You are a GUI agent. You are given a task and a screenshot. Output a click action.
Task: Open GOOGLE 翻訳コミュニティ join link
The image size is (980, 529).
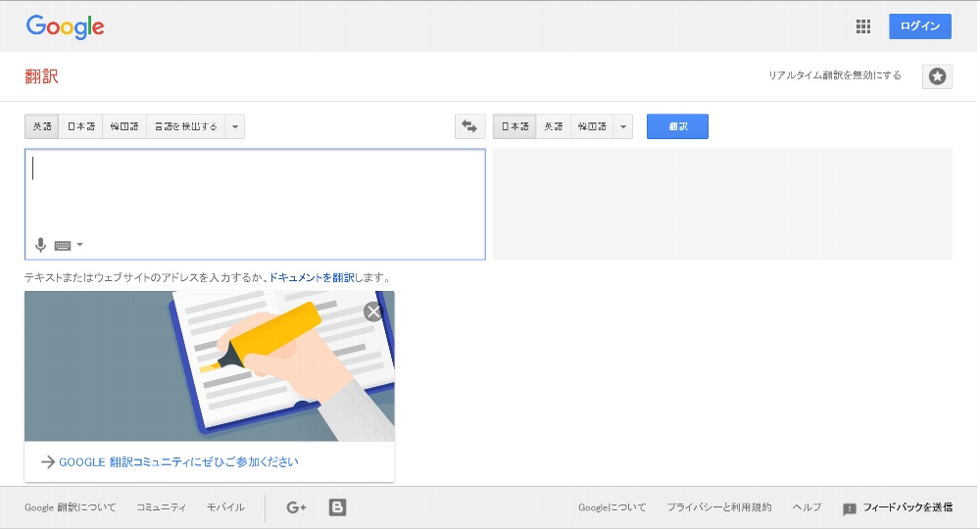tap(178, 462)
